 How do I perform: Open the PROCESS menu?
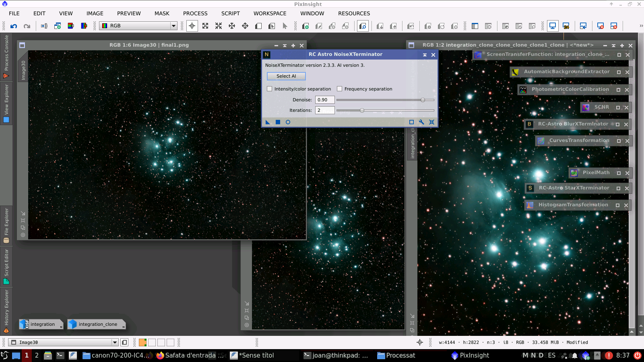pyautogui.click(x=195, y=13)
